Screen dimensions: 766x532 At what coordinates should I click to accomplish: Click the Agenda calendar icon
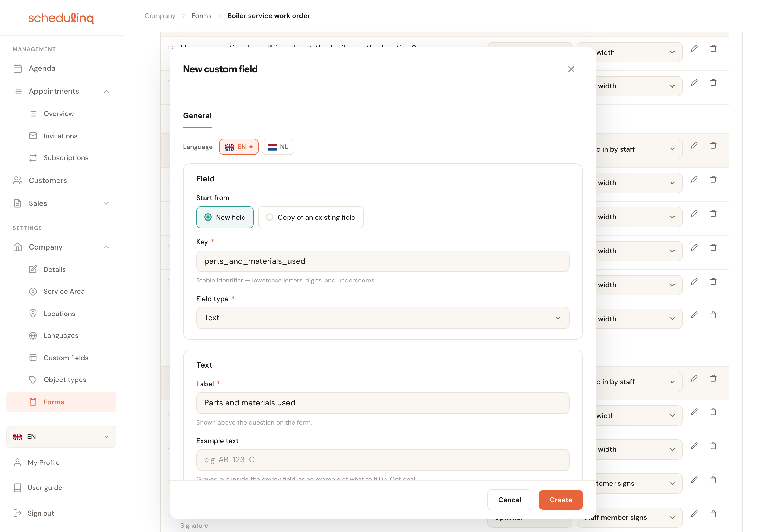click(x=17, y=68)
